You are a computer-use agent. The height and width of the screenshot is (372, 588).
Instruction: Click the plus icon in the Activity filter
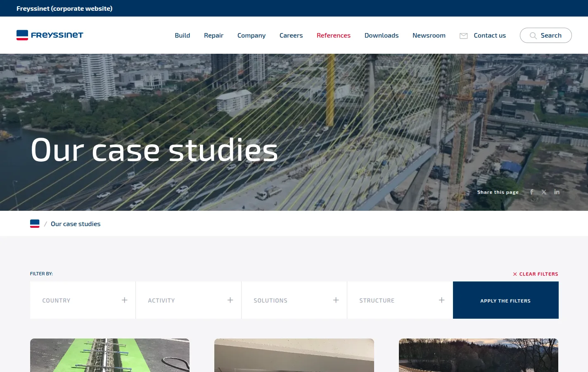tap(230, 300)
